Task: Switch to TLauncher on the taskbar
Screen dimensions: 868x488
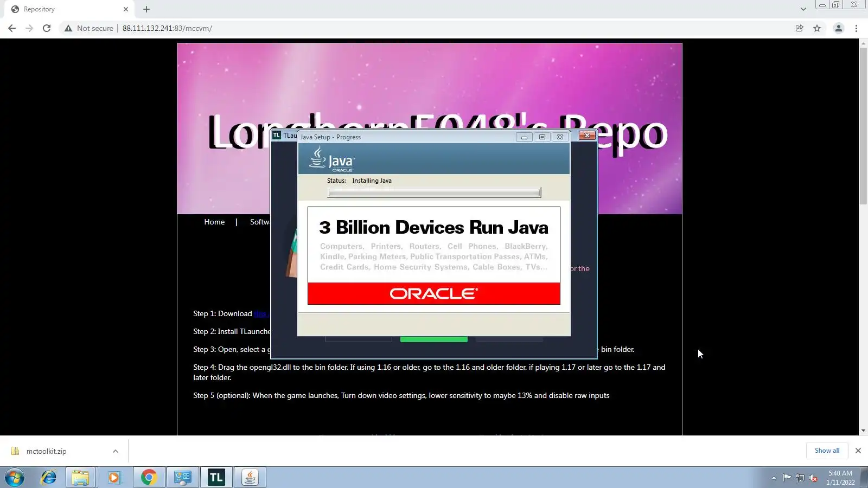Action: click(216, 478)
